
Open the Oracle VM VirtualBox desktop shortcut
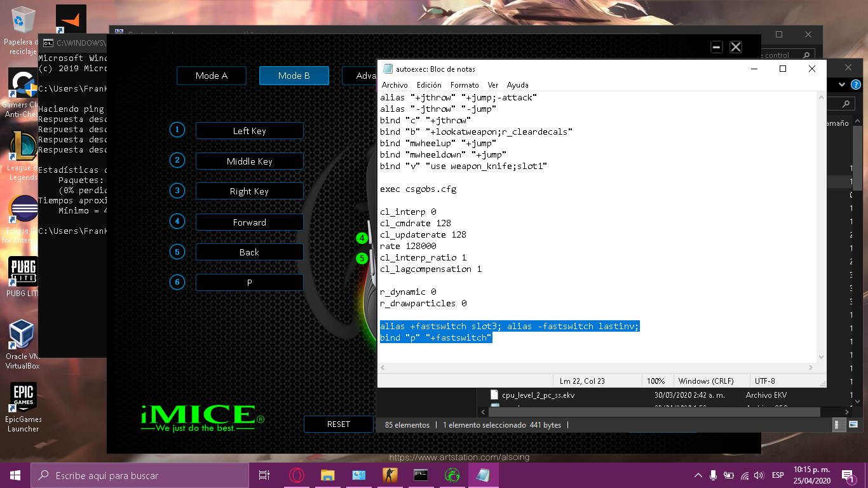pyautogui.click(x=22, y=345)
